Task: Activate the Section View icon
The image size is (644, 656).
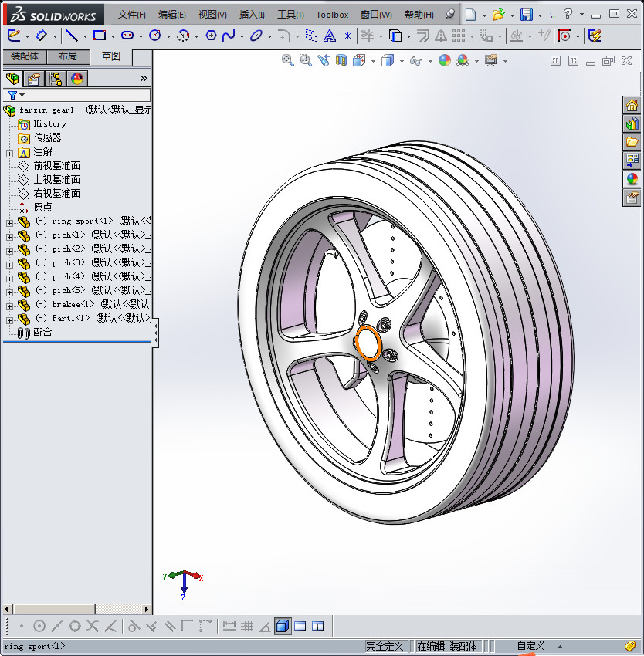Action: click(341, 60)
